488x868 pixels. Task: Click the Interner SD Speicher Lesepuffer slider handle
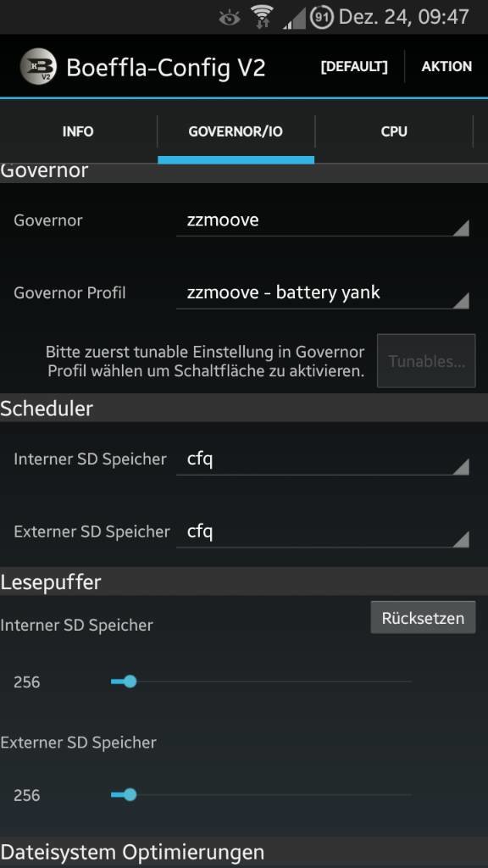(x=130, y=682)
